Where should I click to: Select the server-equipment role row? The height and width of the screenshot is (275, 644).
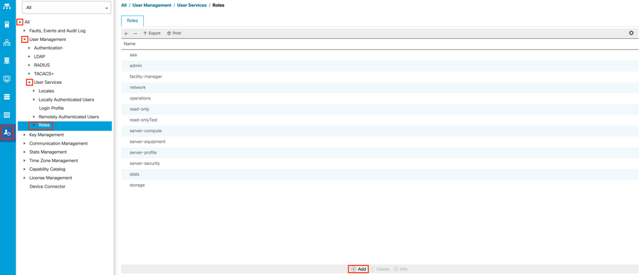point(380,142)
